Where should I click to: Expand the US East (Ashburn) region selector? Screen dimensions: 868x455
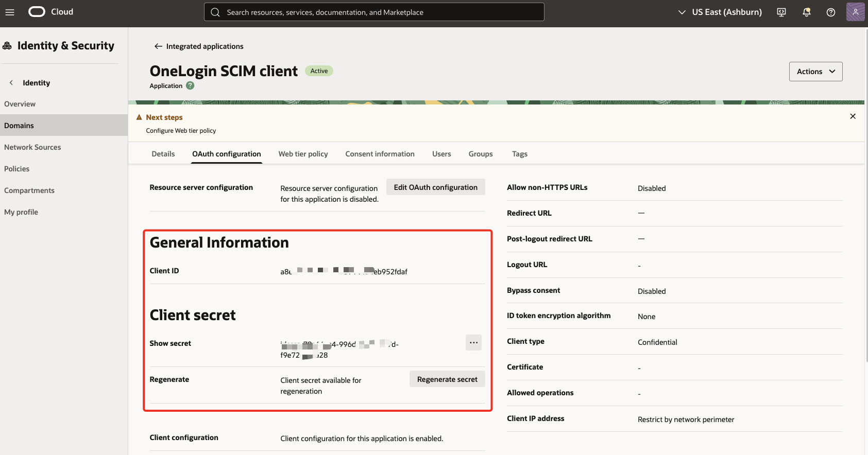(x=720, y=12)
